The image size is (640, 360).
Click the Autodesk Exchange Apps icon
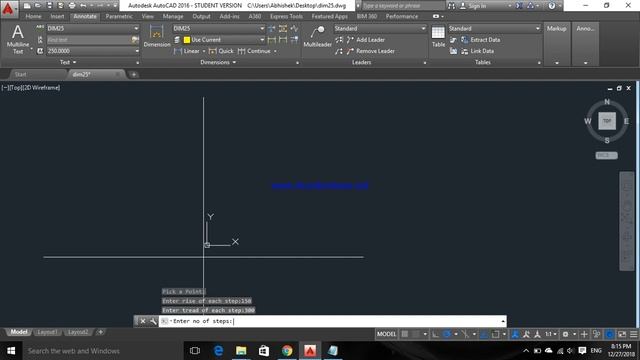tap(519, 6)
